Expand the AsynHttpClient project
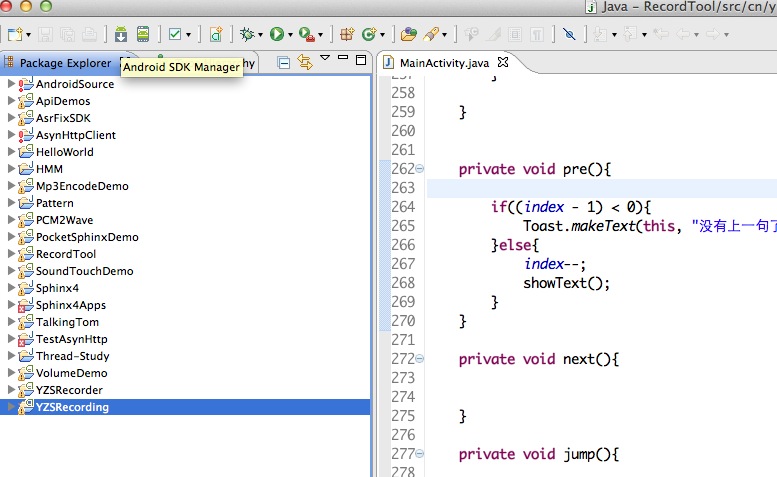 (x=11, y=134)
